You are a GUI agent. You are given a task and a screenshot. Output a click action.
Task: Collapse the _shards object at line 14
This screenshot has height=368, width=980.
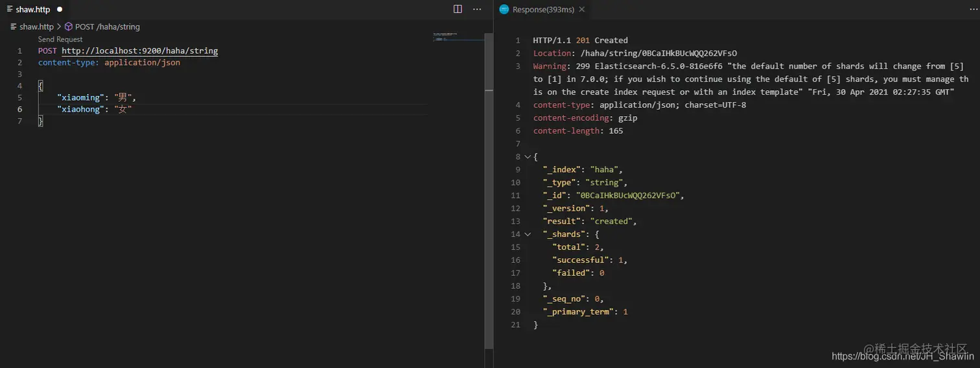coord(527,234)
